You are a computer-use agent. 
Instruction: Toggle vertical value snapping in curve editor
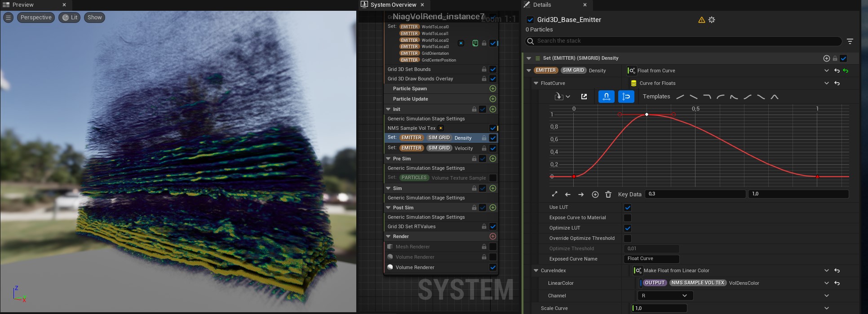(626, 97)
